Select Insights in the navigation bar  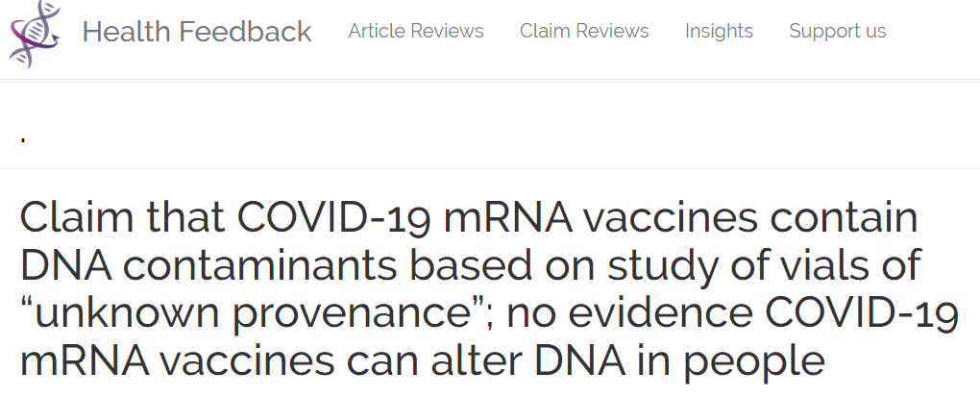tap(719, 31)
